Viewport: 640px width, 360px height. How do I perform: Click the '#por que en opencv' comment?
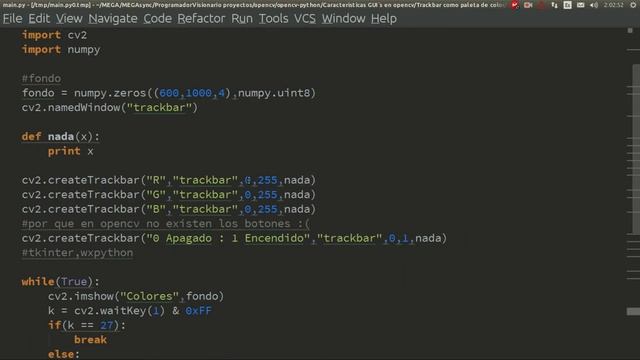point(166,224)
